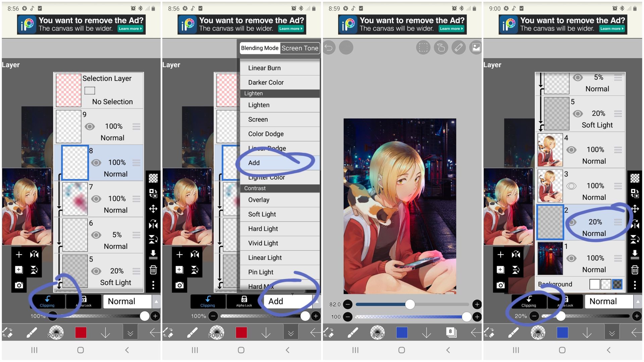The image size is (644, 362).
Task: Toggle Alpha Lock in second screen
Action: click(244, 301)
